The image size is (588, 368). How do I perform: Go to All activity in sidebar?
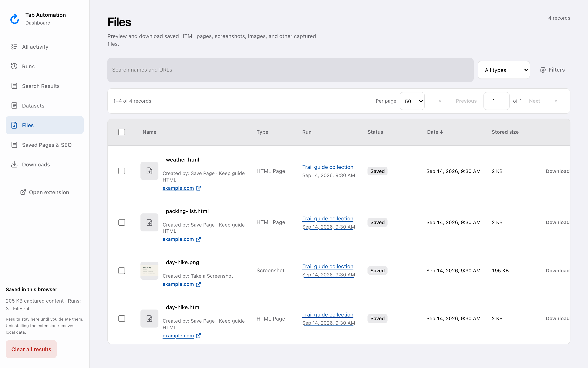click(45, 46)
